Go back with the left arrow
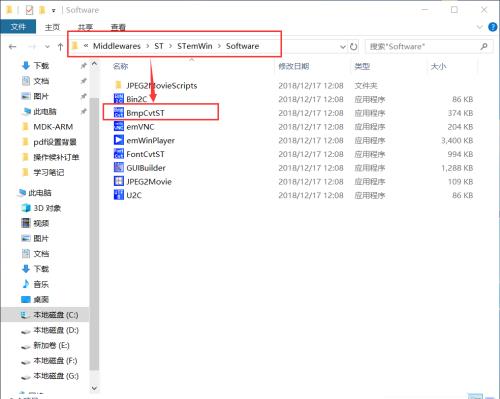This screenshot has height=399, width=500. click(13, 47)
